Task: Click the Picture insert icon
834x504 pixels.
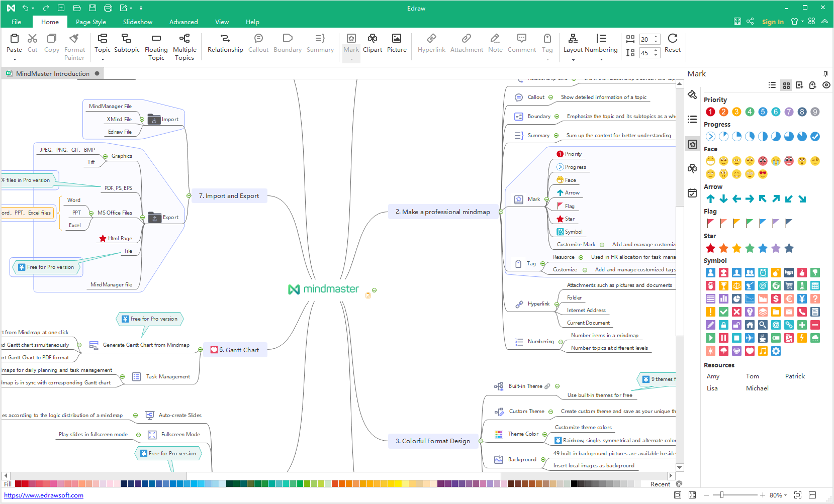Action: [396, 43]
